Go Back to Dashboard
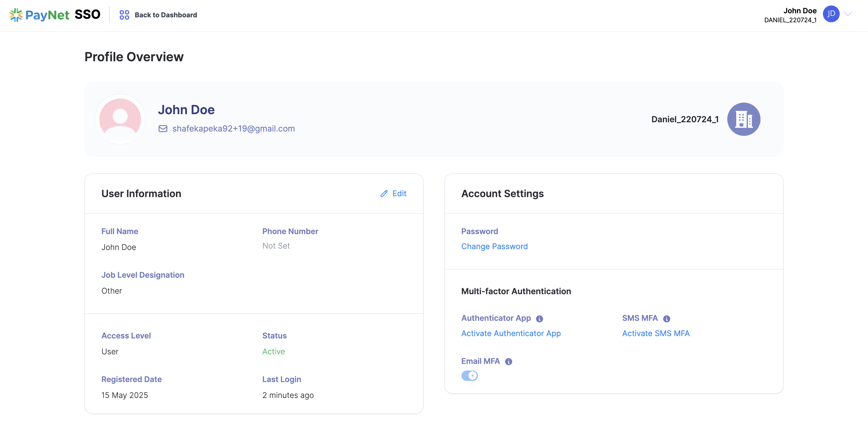 coord(166,15)
